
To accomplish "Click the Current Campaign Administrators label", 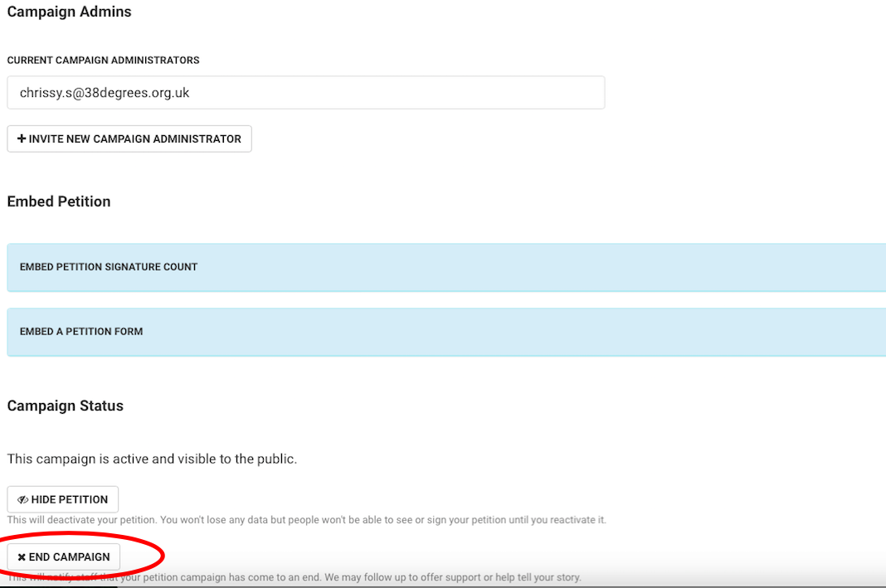I will click(x=103, y=61).
